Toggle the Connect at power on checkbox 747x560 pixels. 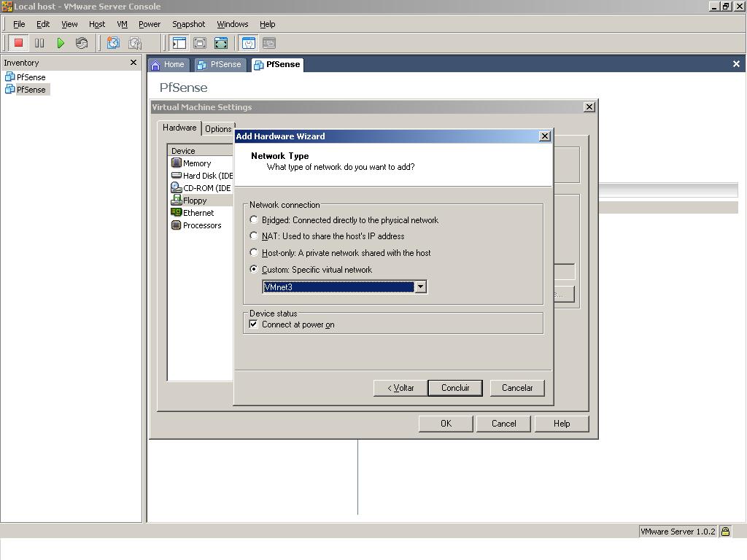tap(253, 324)
